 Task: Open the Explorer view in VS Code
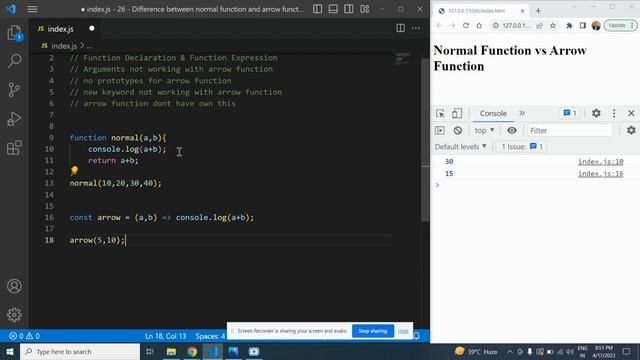point(14,33)
